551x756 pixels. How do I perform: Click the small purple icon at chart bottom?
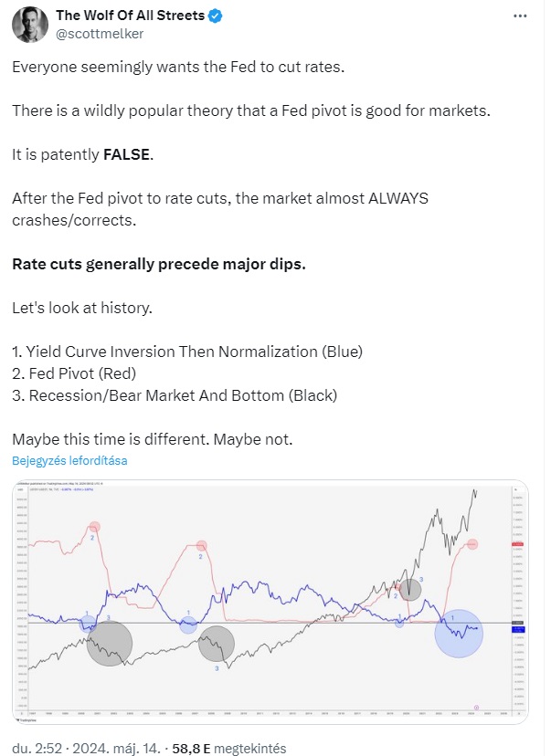tap(477, 708)
